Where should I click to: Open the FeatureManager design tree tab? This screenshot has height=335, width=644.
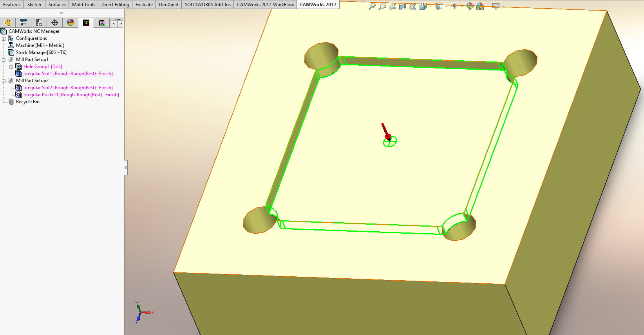pos(8,23)
